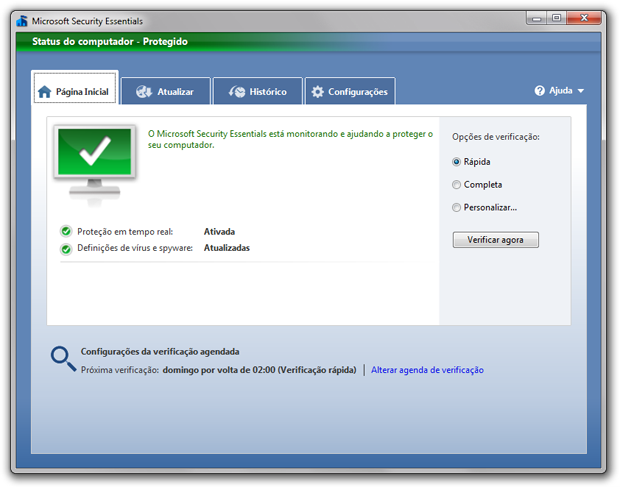Click the Verificar agora button

pyautogui.click(x=495, y=240)
